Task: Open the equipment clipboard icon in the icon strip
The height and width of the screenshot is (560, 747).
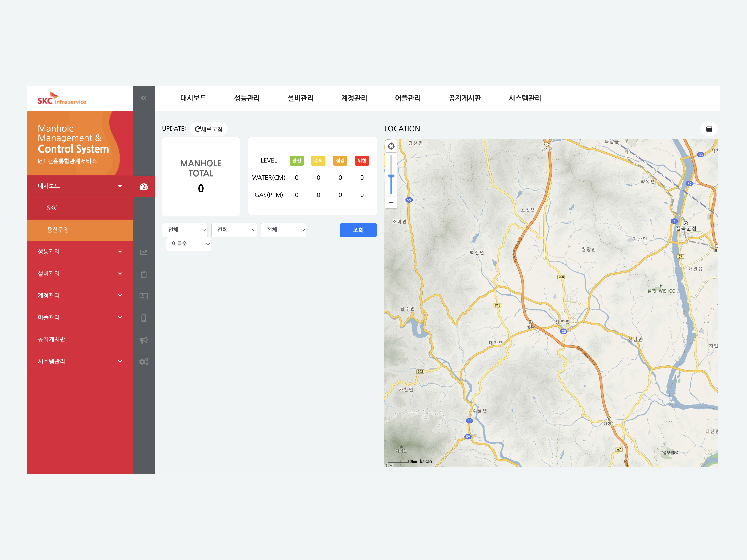Action: (144, 274)
